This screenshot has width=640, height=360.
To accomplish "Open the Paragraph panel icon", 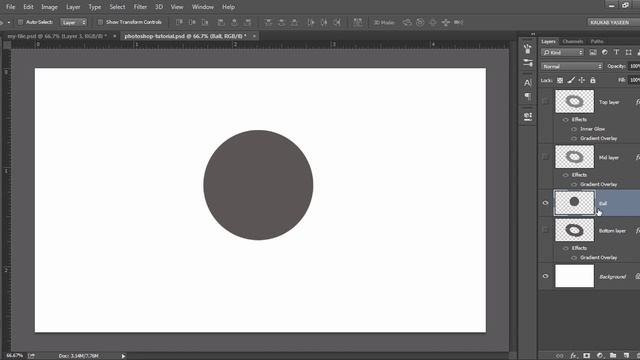I will (528, 96).
